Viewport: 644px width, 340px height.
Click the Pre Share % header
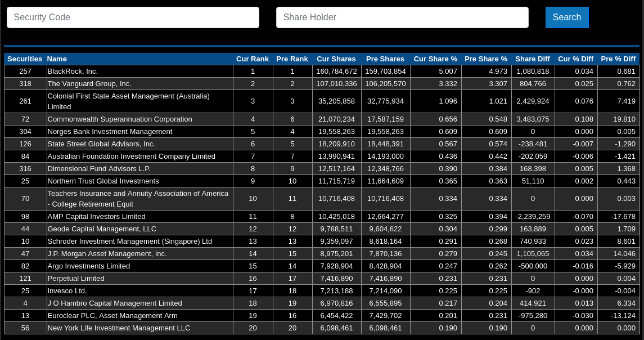[485, 59]
